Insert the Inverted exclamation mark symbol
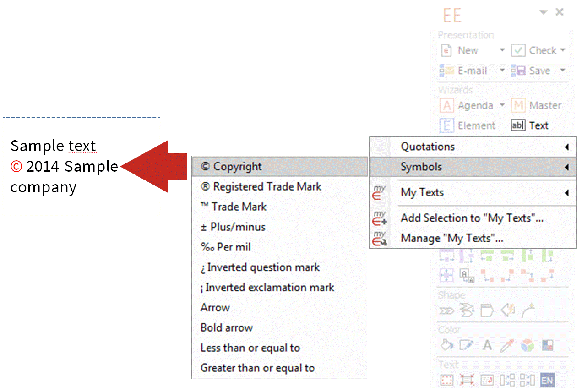This screenshot has height=392, width=582. (x=280, y=288)
